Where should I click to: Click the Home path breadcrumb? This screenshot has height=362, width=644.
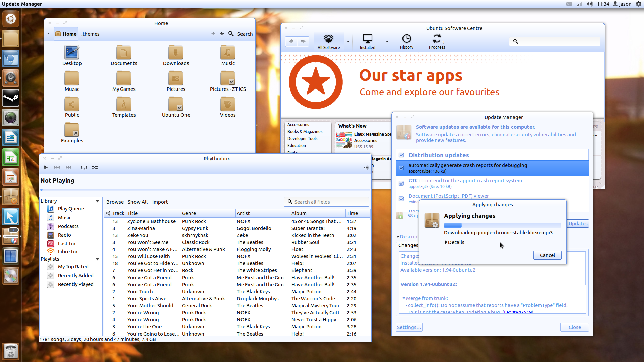tap(66, 34)
